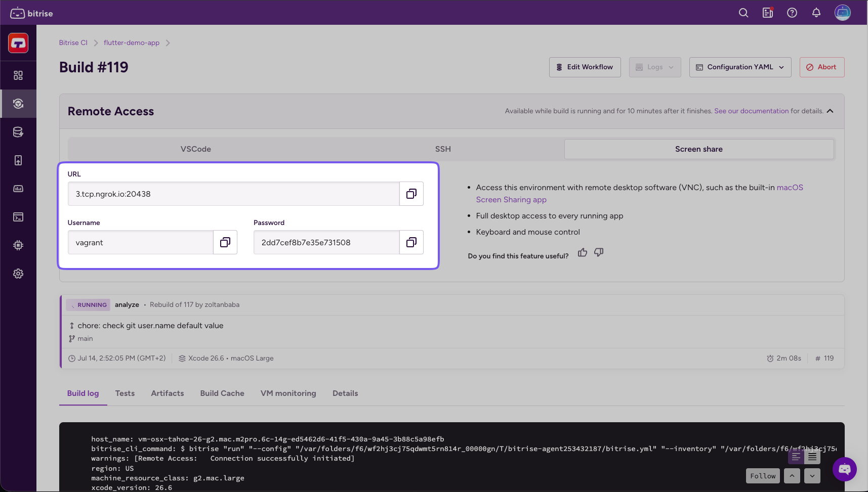Jump to top of build log
Image resolution: width=868 pixels, height=492 pixels.
point(792,476)
